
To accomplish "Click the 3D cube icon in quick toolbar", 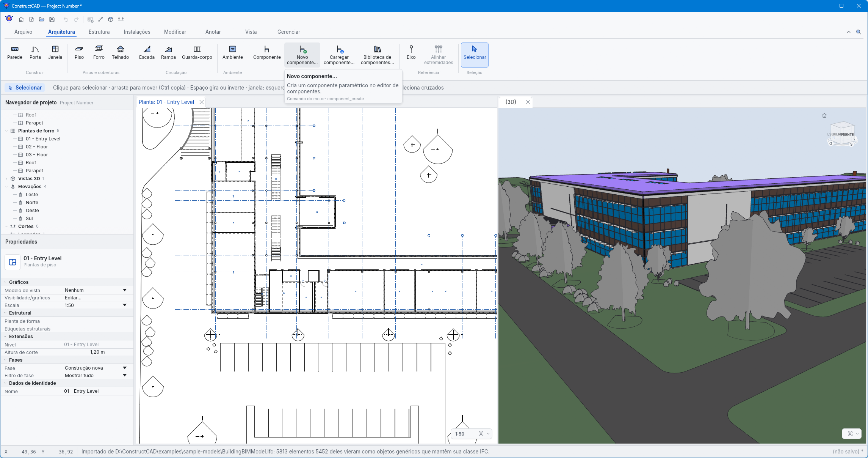I will (111, 19).
